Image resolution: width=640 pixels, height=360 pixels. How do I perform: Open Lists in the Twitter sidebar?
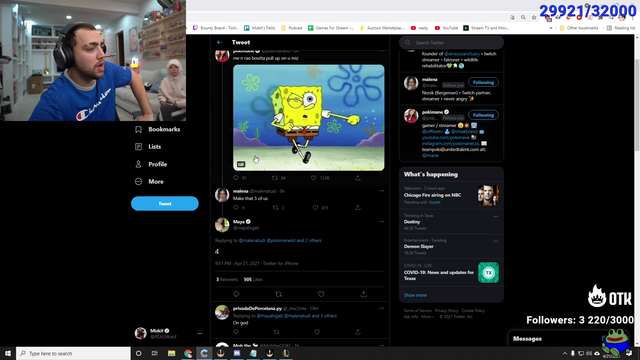point(148,147)
